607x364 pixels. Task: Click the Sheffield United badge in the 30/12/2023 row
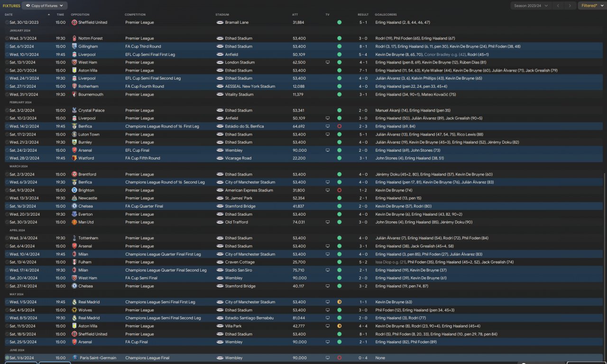74,22
